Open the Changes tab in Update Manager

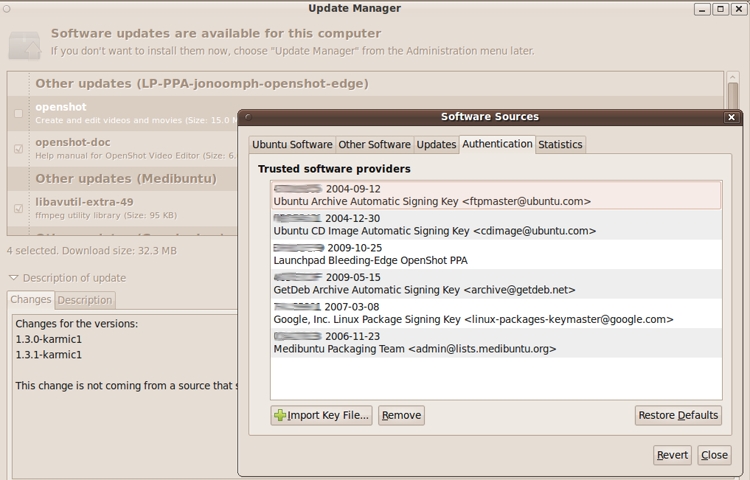(x=31, y=299)
